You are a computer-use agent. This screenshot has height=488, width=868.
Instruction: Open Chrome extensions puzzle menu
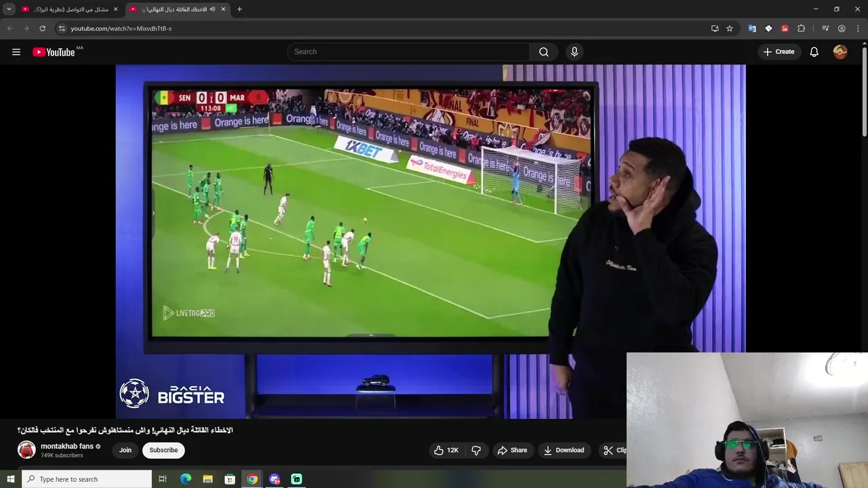click(x=801, y=28)
